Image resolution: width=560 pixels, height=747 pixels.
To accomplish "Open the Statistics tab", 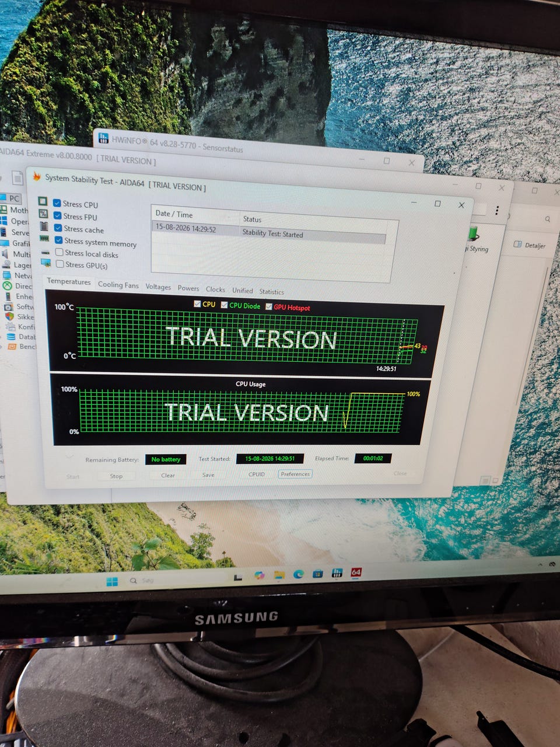I will click(x=272, y=292).
